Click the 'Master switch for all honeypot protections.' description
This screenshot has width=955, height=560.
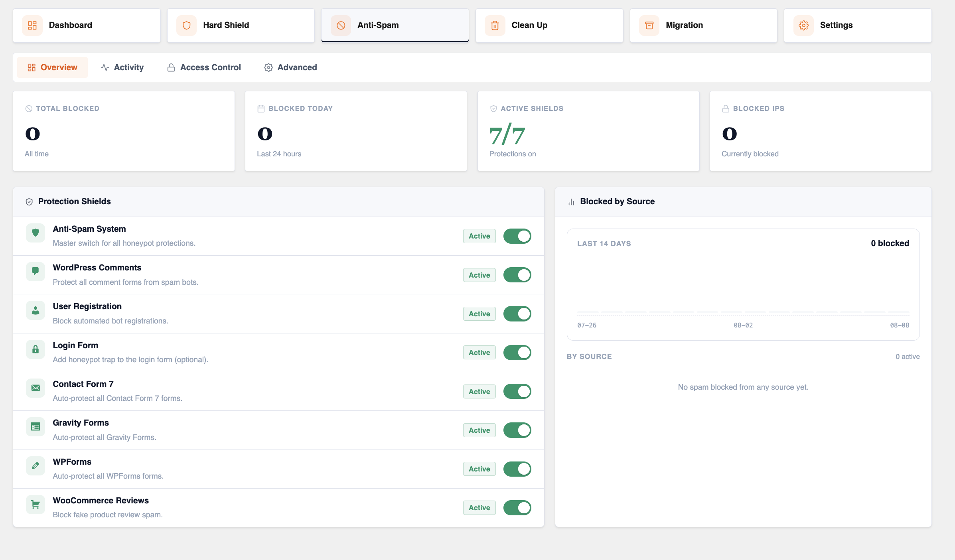124,243
